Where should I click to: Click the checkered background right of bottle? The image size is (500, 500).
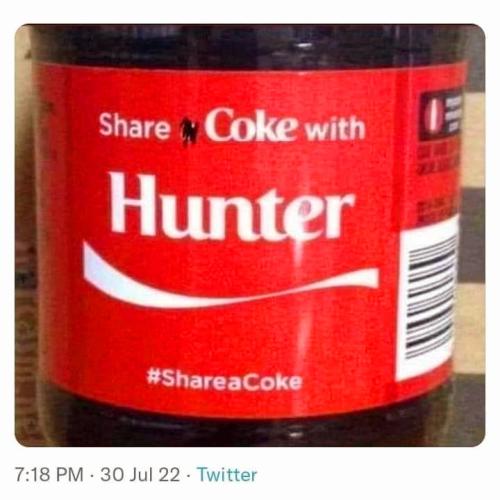(x=473, y=233)
